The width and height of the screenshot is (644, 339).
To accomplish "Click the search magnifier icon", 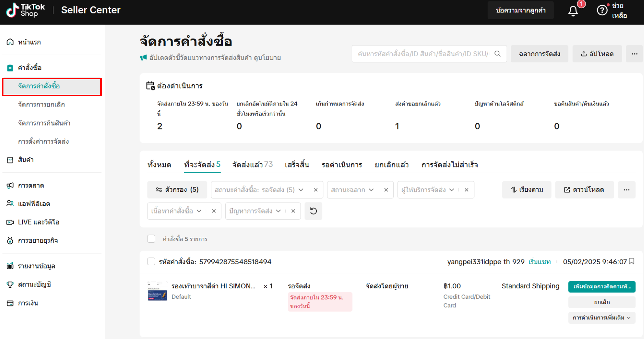I will click(x=497, y=54).
